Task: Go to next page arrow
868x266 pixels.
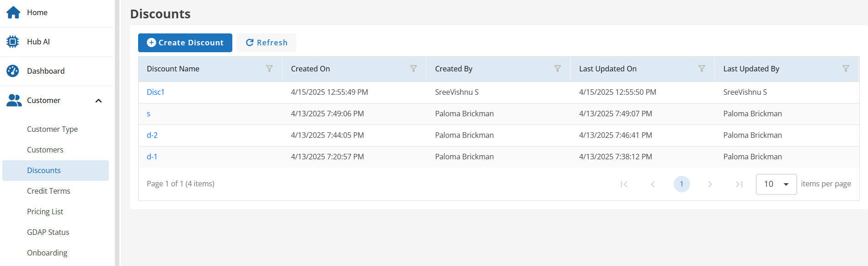Action: pos(710,184)
